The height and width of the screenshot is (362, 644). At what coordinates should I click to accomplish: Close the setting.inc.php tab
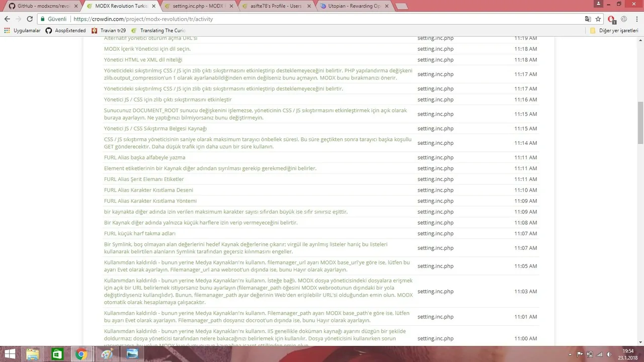(231, 6)
